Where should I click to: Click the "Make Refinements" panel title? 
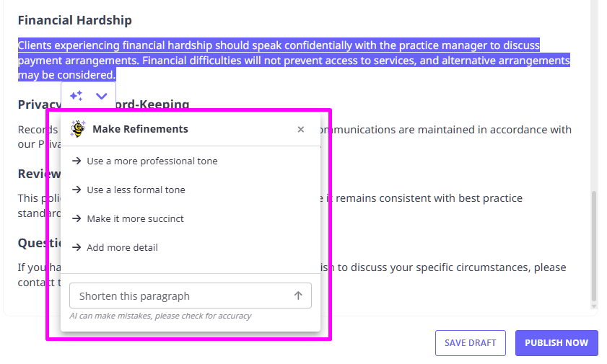[140, 129]
